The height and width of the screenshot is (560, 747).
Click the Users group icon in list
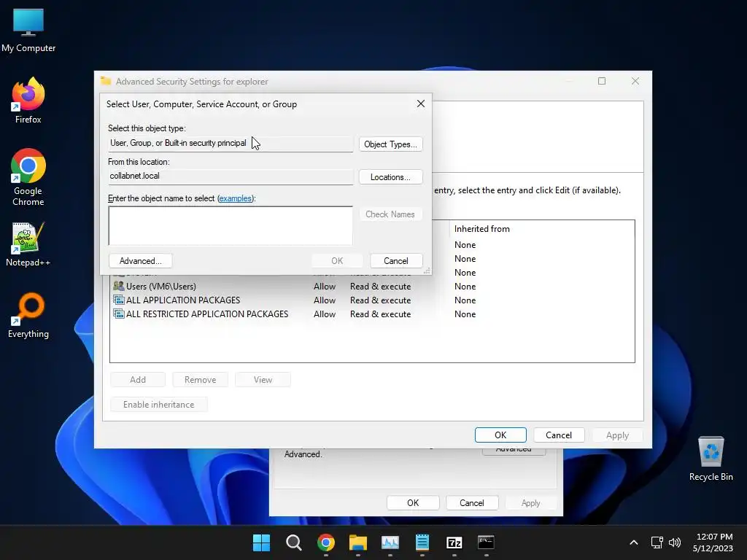[x=119, y=286]
